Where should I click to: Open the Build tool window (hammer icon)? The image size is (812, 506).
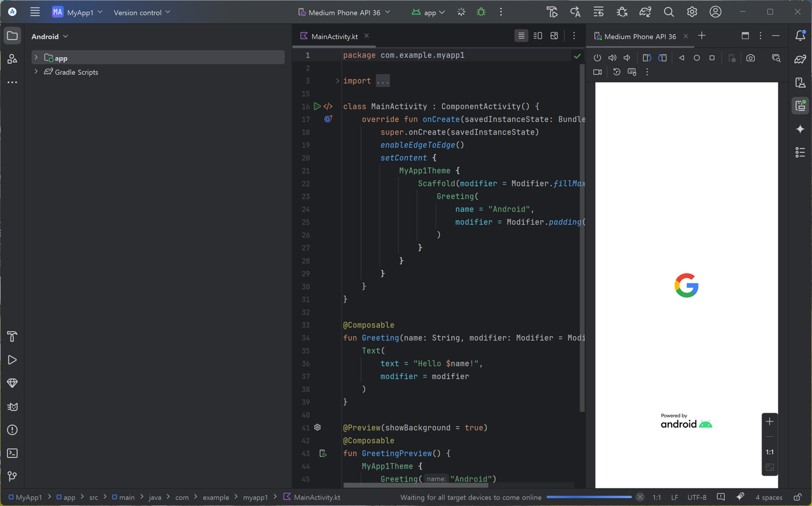tap(12, 336)
